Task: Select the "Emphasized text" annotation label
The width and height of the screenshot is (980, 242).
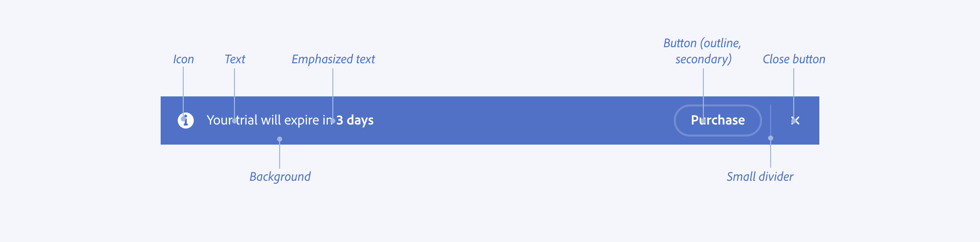Action: pos(333,59)
